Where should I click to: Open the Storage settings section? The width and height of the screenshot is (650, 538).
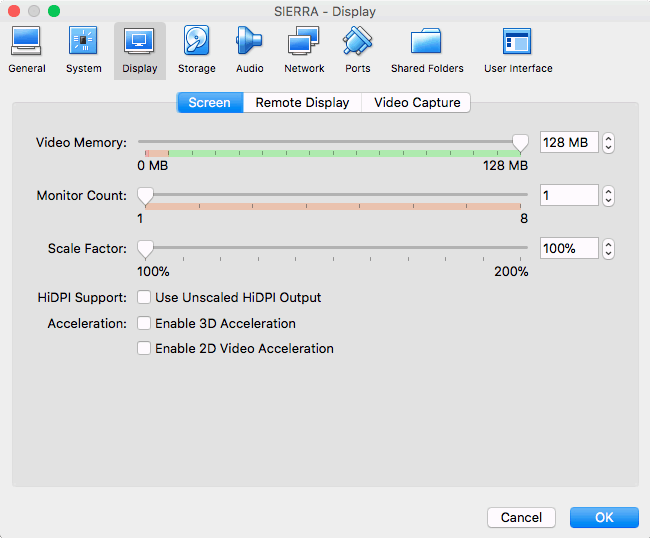click(196, 50)
